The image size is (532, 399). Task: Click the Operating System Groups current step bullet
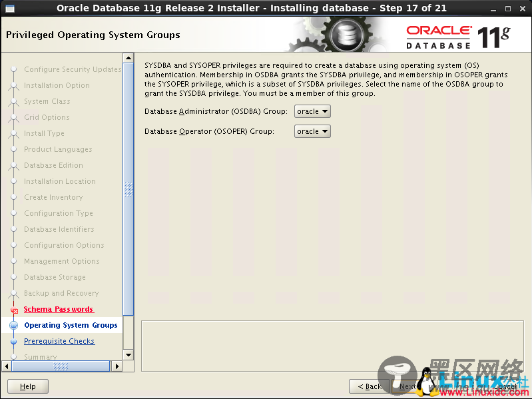coord(13,325)
